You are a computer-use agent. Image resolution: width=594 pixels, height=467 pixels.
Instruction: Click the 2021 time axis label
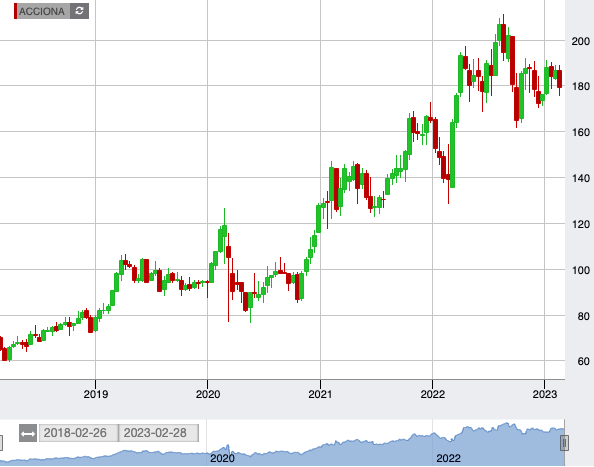coord(320,394)
